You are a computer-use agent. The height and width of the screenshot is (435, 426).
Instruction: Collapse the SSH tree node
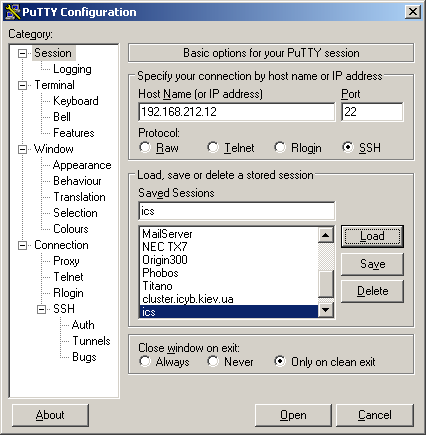(41, 309)
